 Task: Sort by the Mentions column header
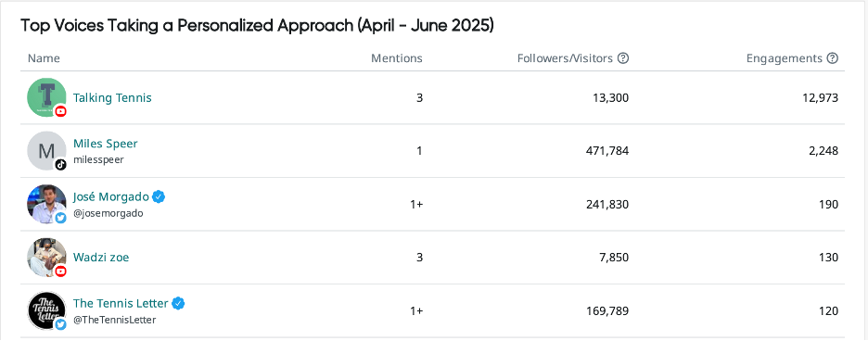[x=396, y=58]
